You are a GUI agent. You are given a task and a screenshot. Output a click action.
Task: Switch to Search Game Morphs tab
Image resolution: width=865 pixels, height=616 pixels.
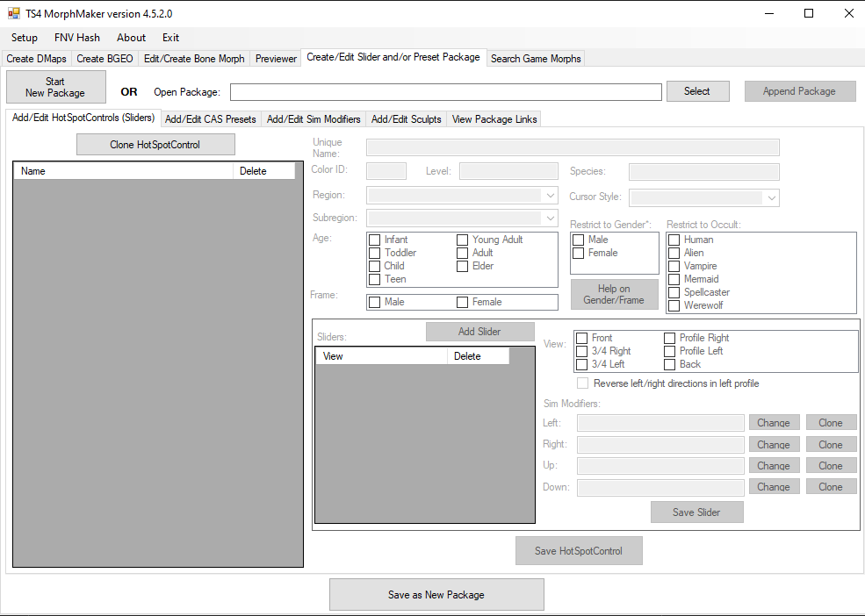(x=536, y=59)
